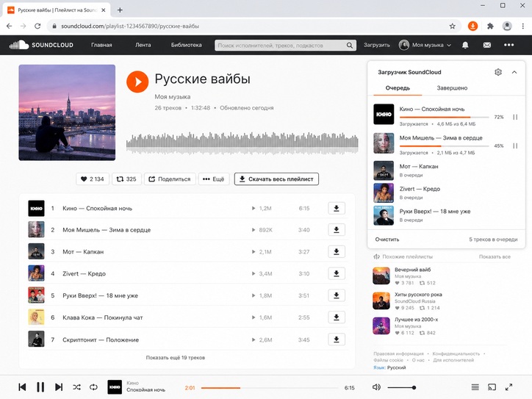532x399 pixels.
Task: Open the browser extensions puzzle icon
Action: pos(490,26)
